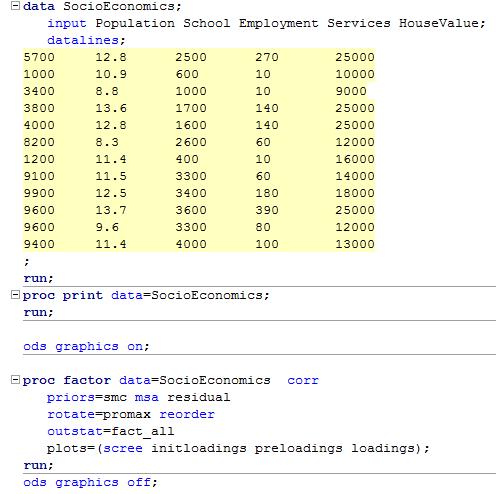
Task: Collapse the data SocioEconomics step
Action: pyautogui.click(x=15, y=6)
